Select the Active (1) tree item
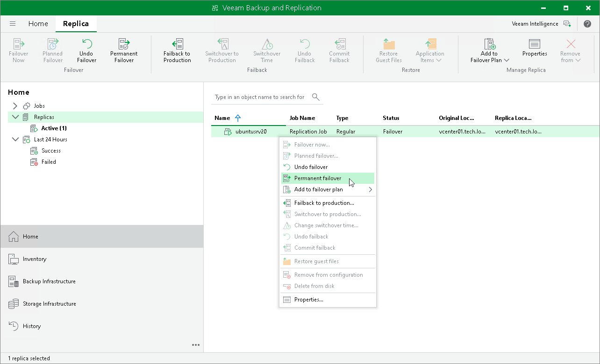 (x=54, y=128)
